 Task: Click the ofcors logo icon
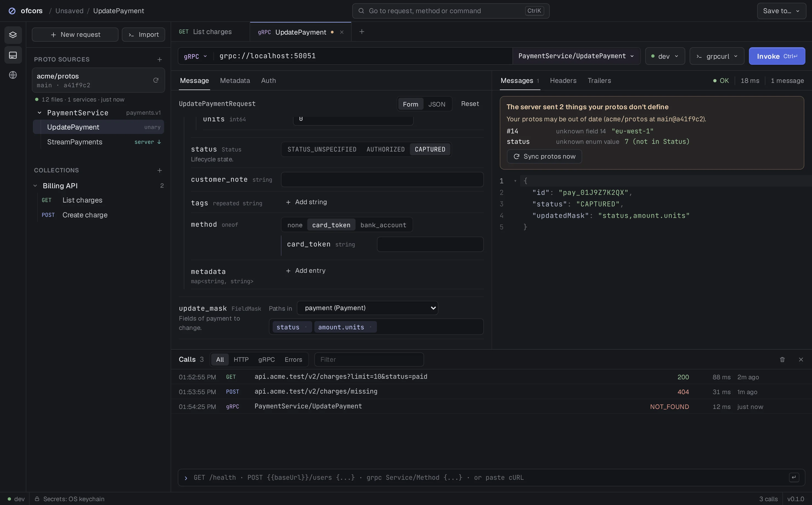pos(12,11)
